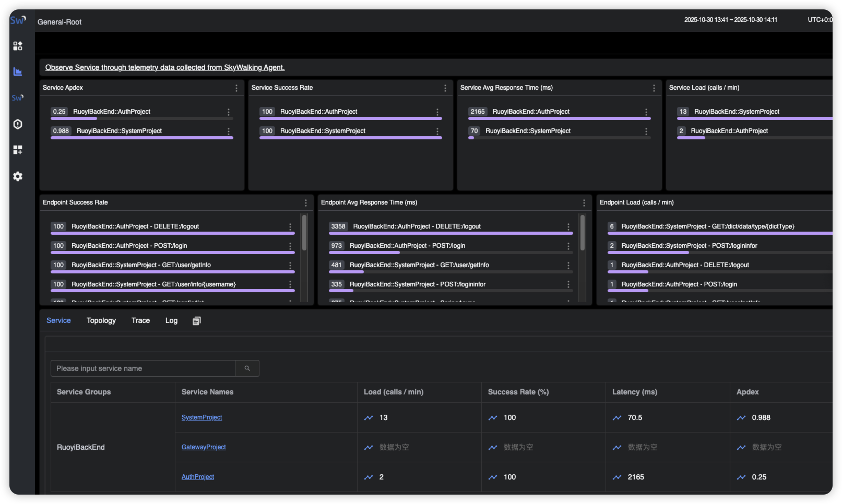842x504 pixels.
Task: Open options for AuthProject row in Service Apdex
Action: [x=229, y=112]
